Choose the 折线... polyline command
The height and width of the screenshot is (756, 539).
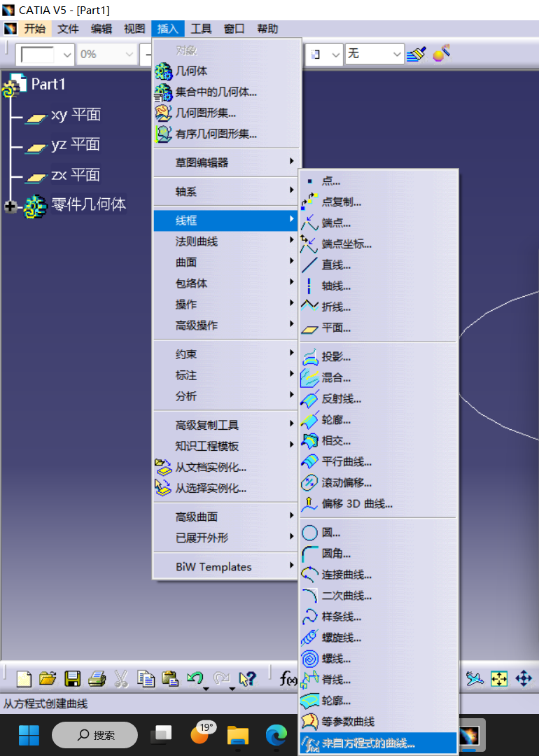point(378,307)
